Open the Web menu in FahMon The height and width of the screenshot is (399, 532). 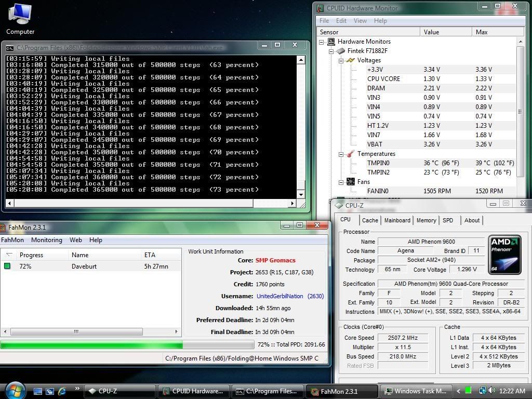coord(76,240)
